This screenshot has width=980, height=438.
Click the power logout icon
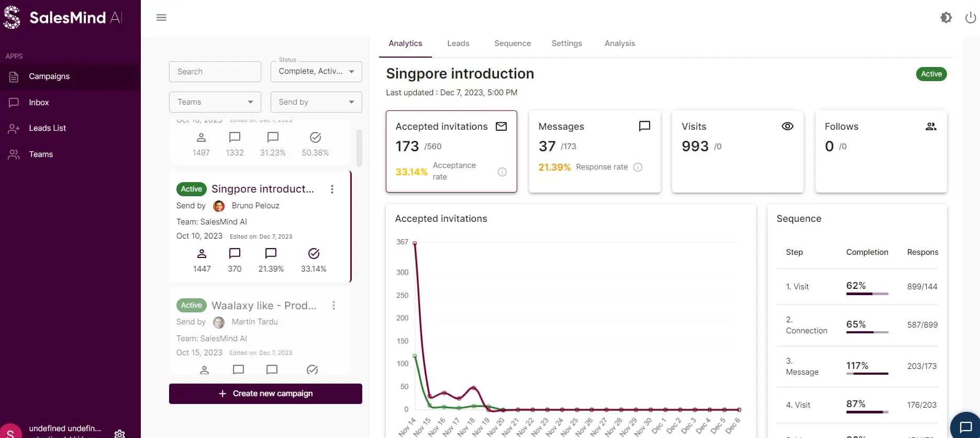[x=971, y=18]
